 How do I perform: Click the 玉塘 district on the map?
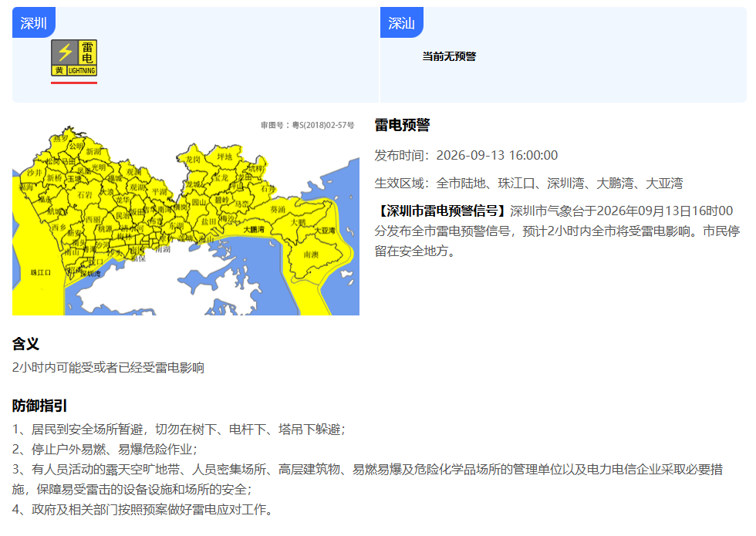point(74,179)
